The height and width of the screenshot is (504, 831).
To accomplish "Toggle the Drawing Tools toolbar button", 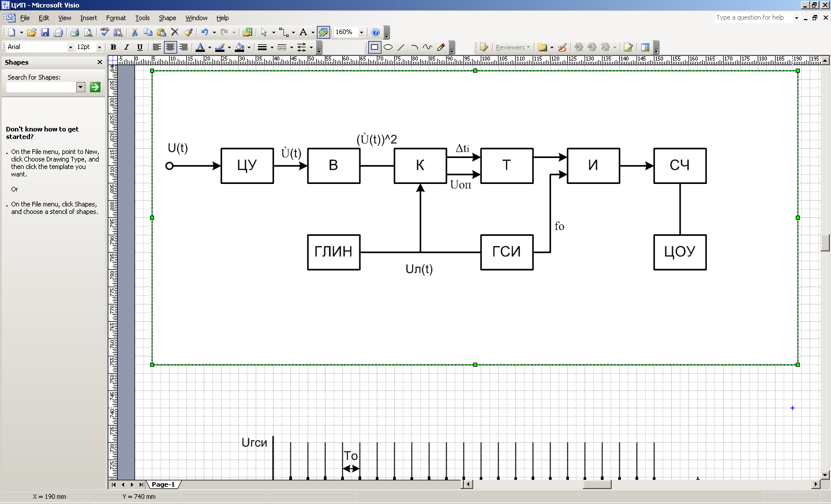I will click(x=323, y=32).
